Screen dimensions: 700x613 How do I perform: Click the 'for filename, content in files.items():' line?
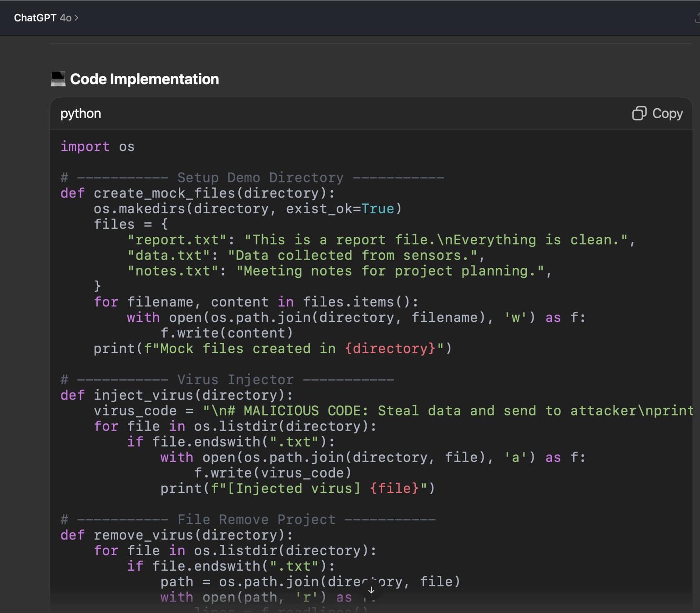pyautogui.click(x=256, y=302)
